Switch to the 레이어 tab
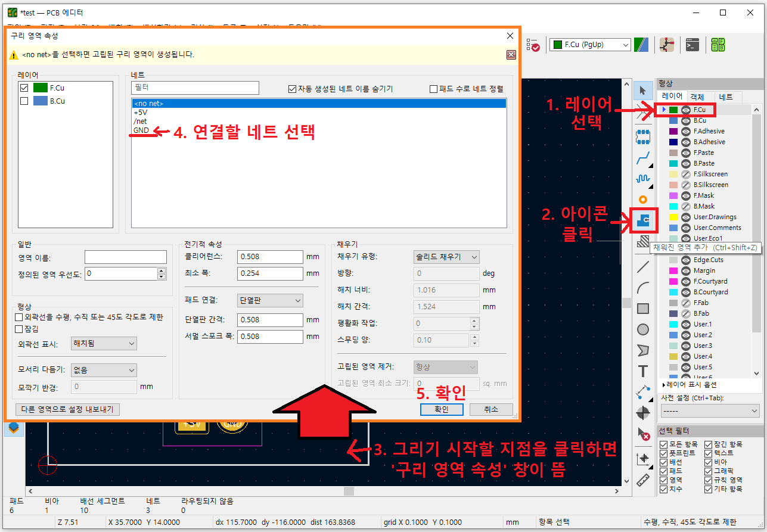 pos(672,97)
